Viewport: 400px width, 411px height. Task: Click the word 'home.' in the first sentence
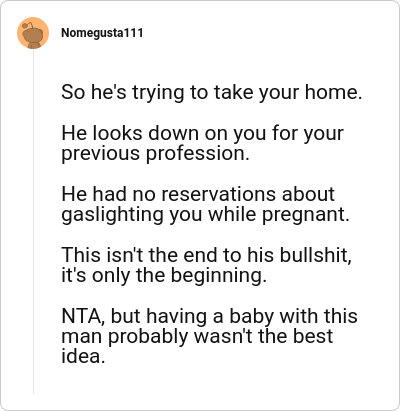pyautogui.click(x=333, y=92)
